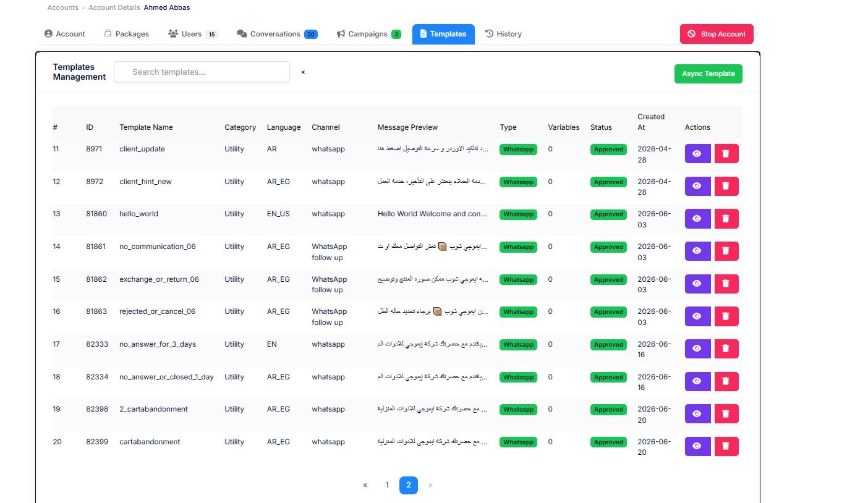Click the Template Name column header
This screenshot has height=503, width=868.
(146, 127)
